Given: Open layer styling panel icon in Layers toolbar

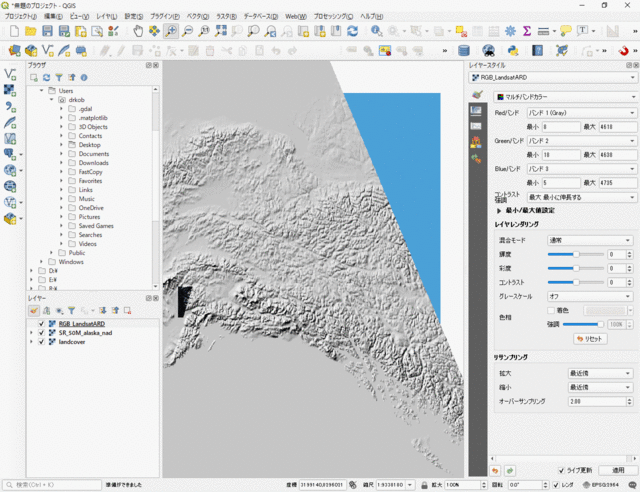Looking at the screenshot, I should (34, 311).
